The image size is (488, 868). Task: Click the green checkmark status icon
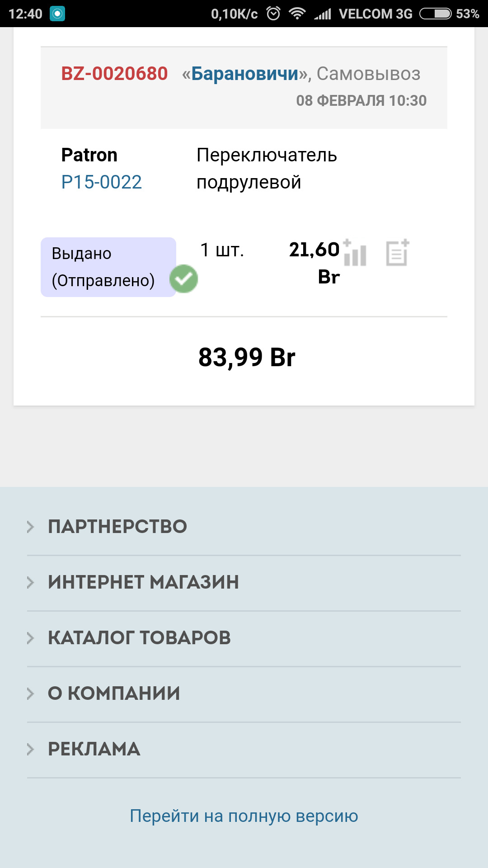click(184, 278)
